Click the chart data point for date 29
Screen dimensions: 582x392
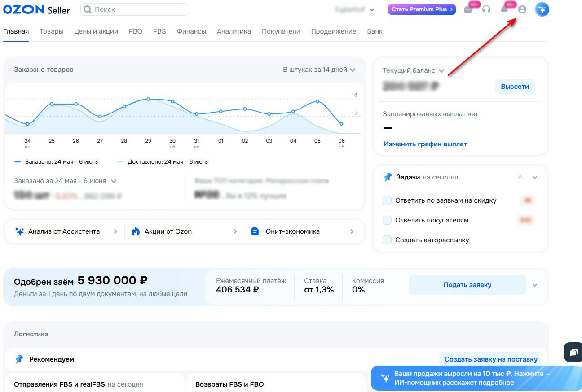click(148, 99)
